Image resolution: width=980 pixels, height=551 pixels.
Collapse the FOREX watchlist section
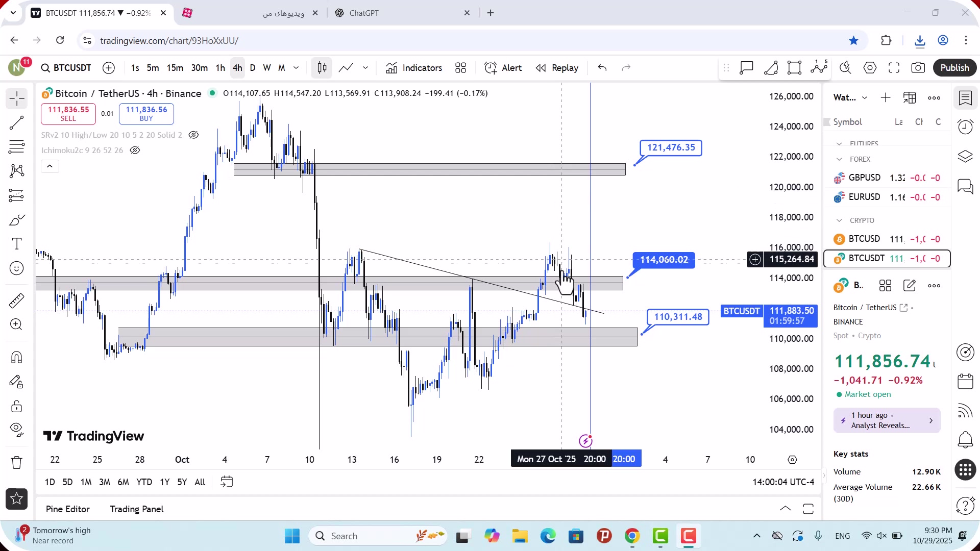pyautogui.click(x=839, y=159)
